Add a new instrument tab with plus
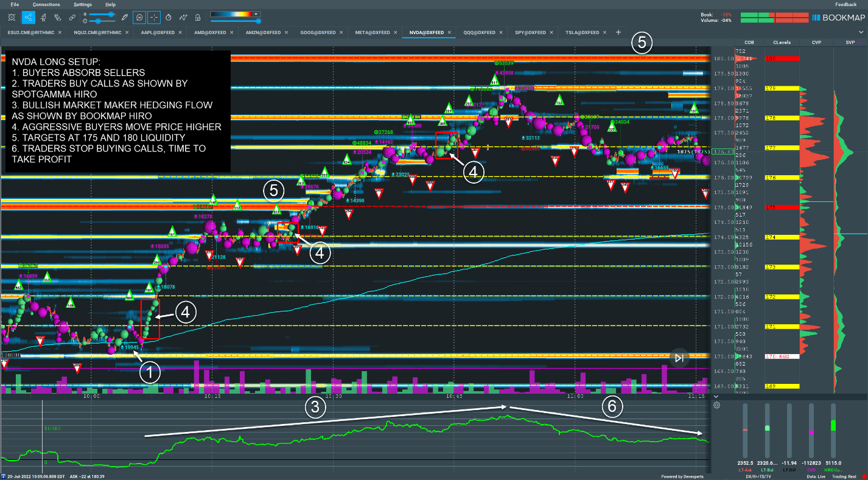 (618, 32)
